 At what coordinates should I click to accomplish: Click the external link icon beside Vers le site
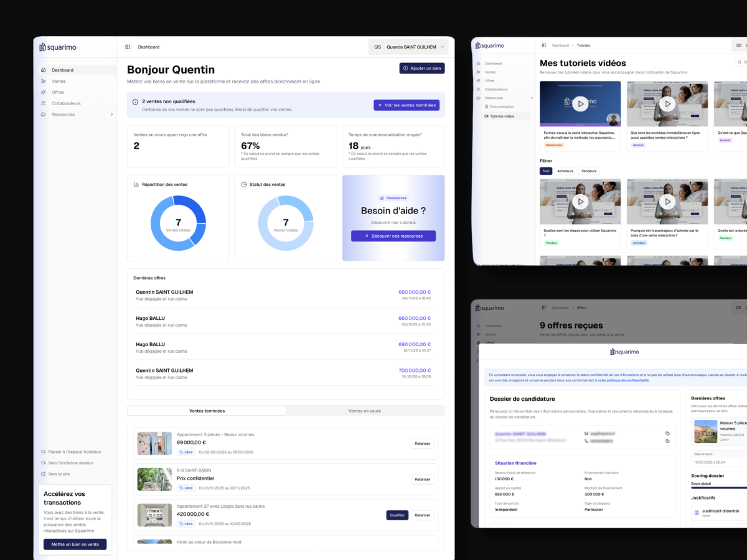(x=43, y=474)
